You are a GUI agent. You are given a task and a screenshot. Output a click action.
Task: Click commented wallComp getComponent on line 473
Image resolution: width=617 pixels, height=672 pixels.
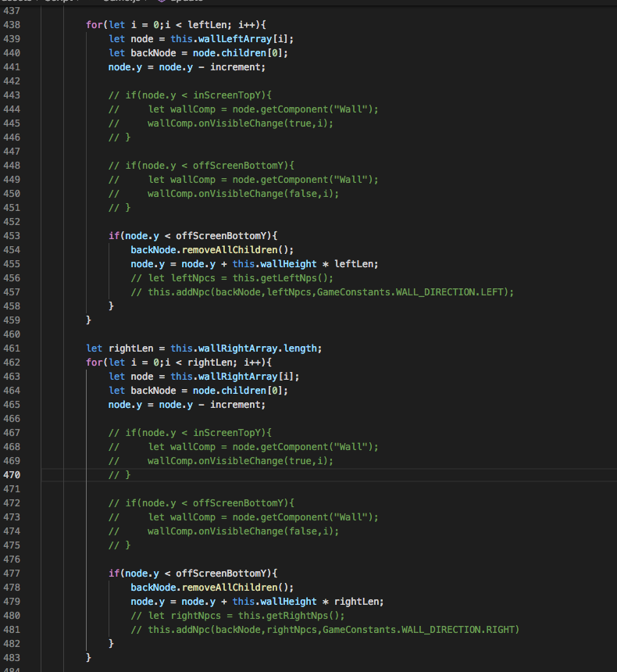pos(244,517)
